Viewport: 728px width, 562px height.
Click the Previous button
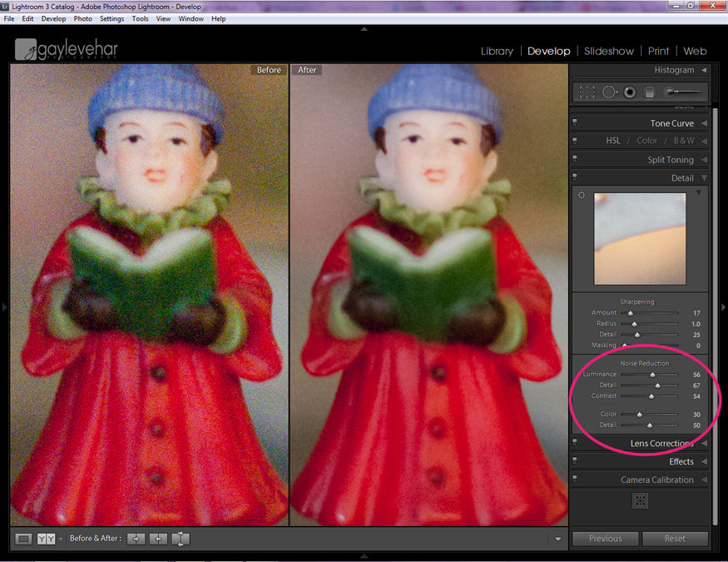(x=605, y=539)
